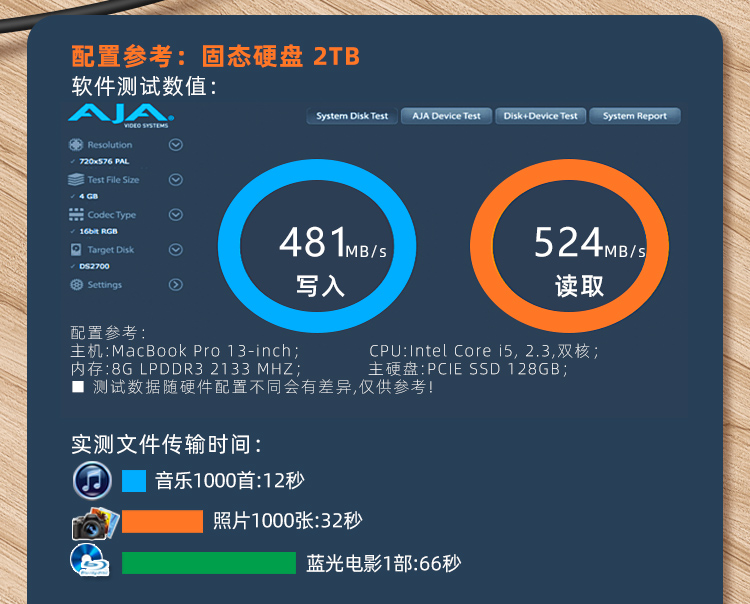Click the 音乐1000首:12秒 text
The height and width of the screenshot is (604, 750).
(230, 481)
